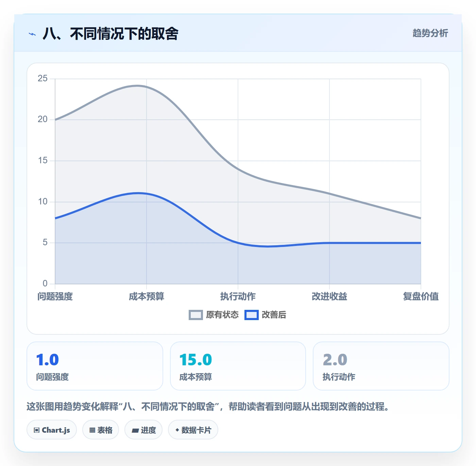Click the 改善后 legend label
Viewport: 476px width, 466px height.
pyautogui.click(x=274, y=315)
